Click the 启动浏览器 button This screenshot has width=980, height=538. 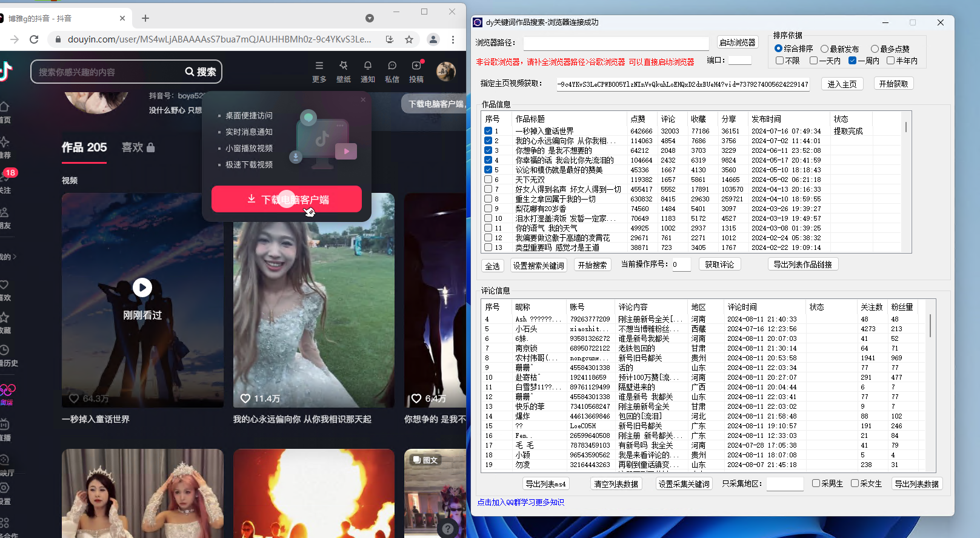(x=737, y=42)
